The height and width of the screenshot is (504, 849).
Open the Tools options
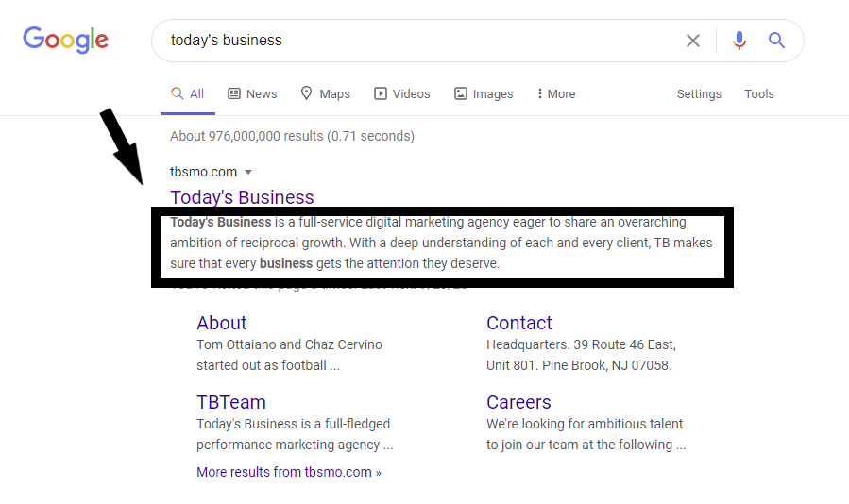coord(759,94)
